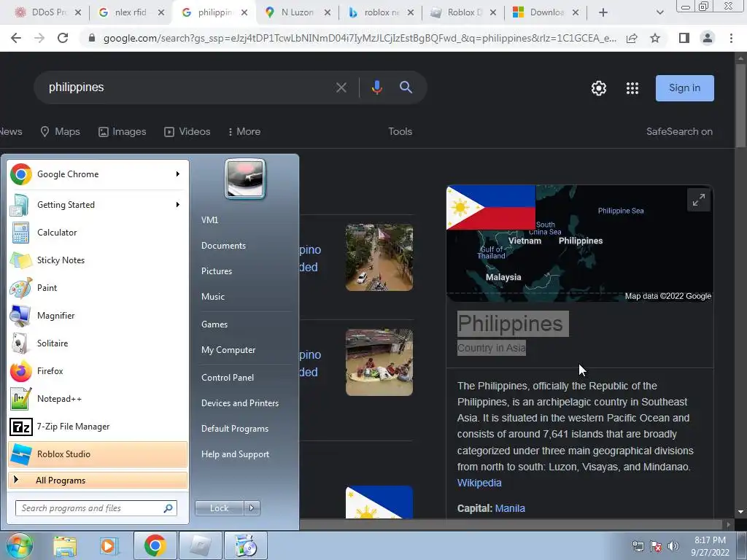Search by voice microphone icon
This screenshot has width=747, height=560.
pyautogui.click(x=377, y=87)
